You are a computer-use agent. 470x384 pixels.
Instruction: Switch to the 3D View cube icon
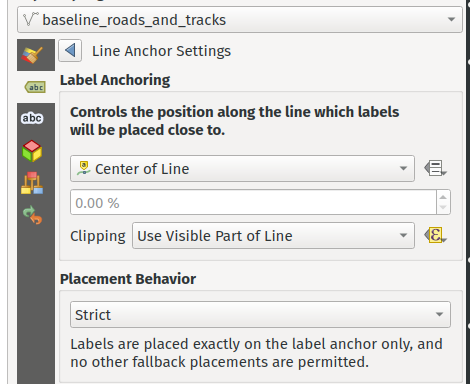pyautogui.click(x=32, y=151)
